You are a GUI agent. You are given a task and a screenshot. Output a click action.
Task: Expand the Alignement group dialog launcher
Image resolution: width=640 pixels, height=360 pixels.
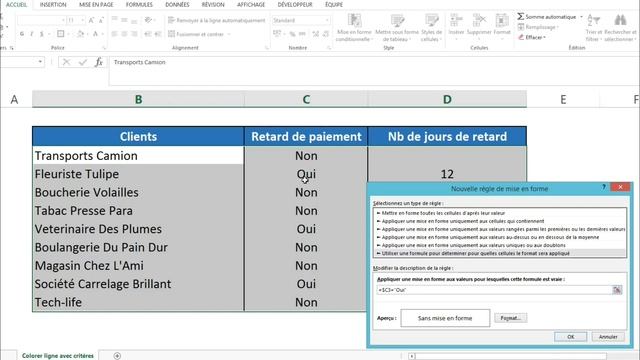(x=267, y=48)
